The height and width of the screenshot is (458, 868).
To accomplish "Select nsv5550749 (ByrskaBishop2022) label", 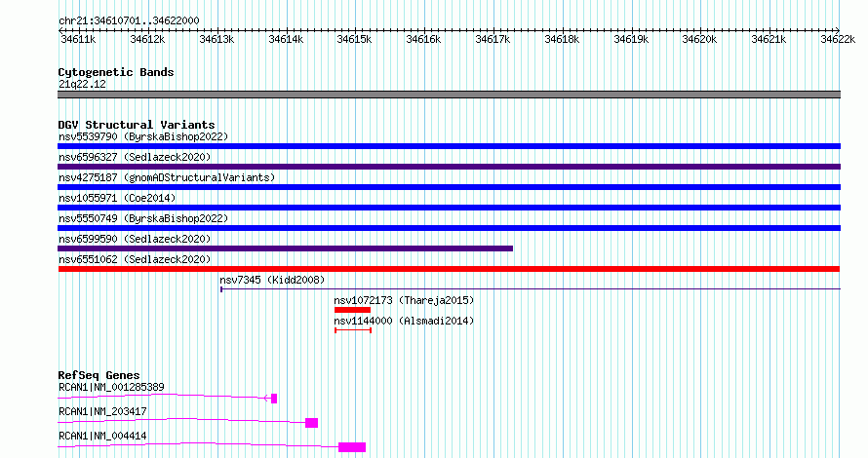I will click(143, 218).
